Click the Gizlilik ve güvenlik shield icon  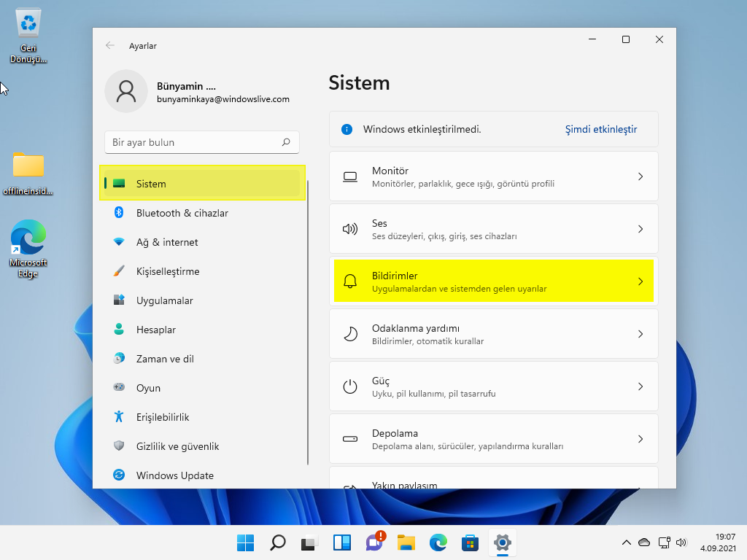118,446
